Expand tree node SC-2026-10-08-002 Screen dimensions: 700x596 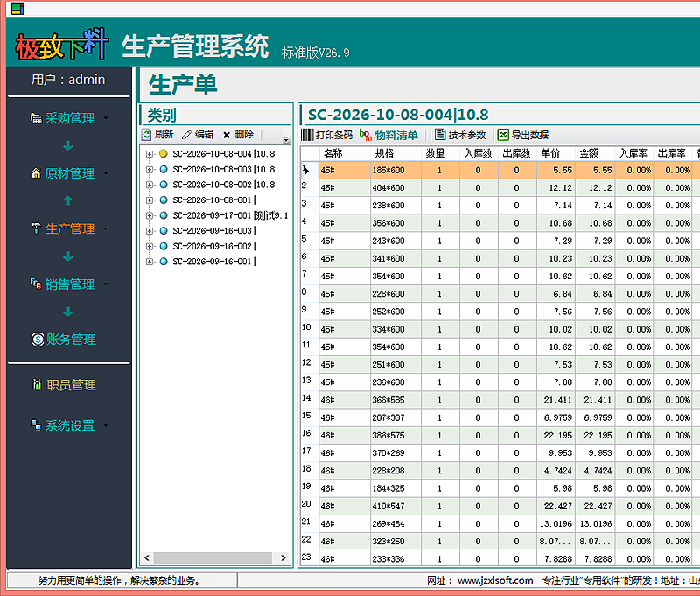(149, 185)
